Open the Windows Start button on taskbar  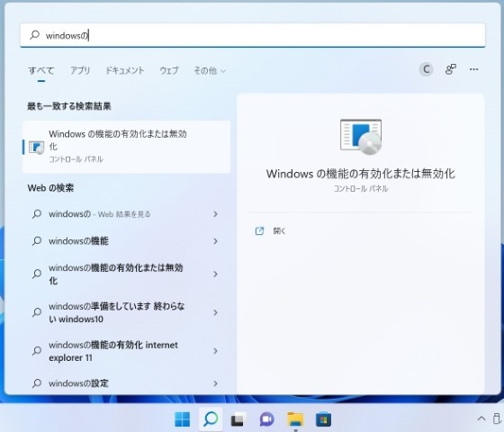[182, 419]
